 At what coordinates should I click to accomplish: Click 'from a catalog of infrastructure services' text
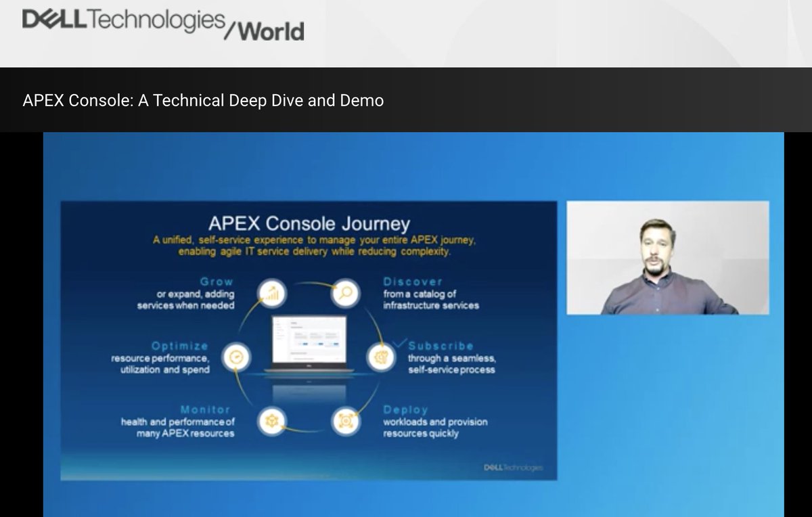click(x=431, y=299)
